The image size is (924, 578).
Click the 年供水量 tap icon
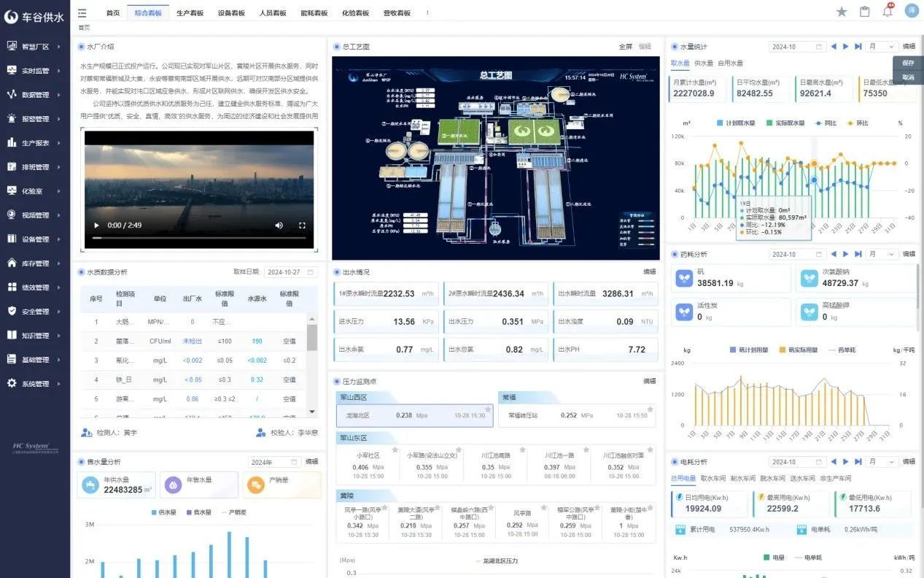90,485
